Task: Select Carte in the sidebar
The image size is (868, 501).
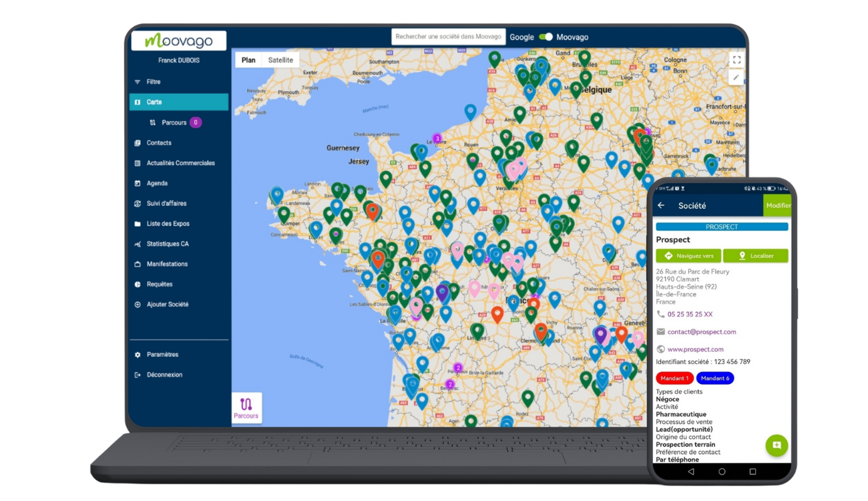Action: pos(178,102)
